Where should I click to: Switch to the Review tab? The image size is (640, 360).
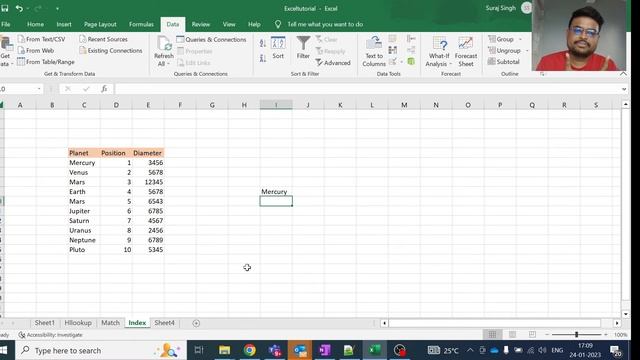coord(201,24)
